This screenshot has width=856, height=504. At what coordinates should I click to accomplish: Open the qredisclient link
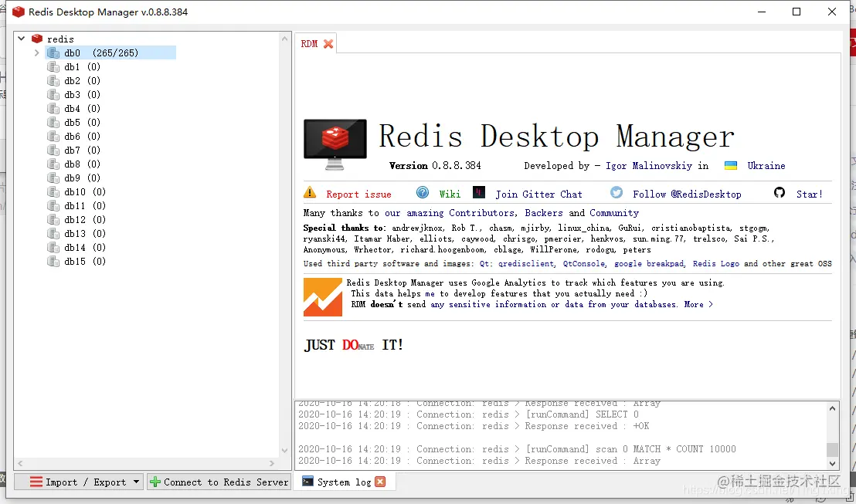[526, 264]
